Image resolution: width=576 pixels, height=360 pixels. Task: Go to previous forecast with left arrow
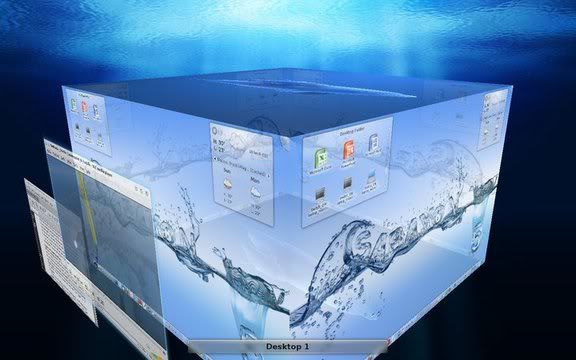(215, 159)
